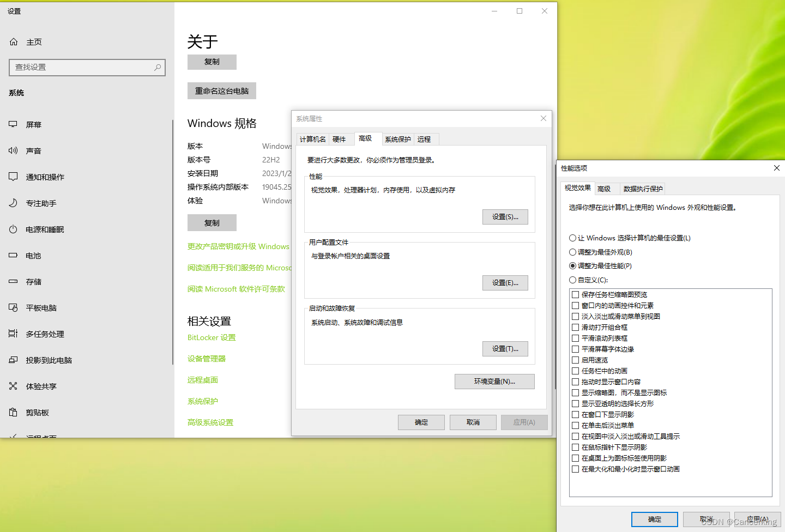Image resolution: width=785 pixels, height=532 pixels.
Task: Open 设备管理器 from related settings
Action: 206,358
